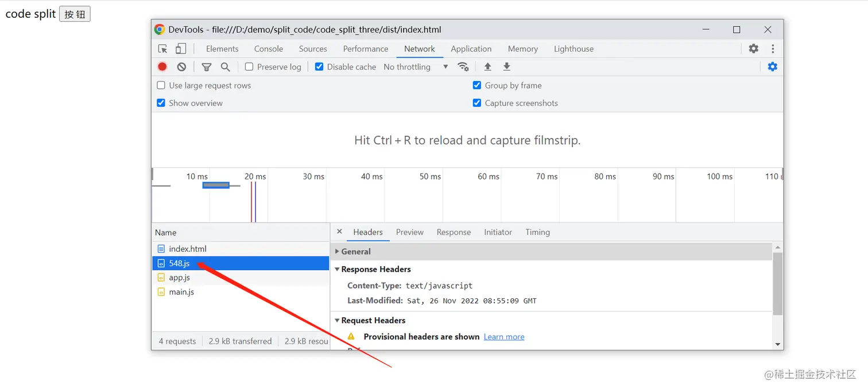
Task: Open the network search magnifier icon
Action: click(226, 67)
